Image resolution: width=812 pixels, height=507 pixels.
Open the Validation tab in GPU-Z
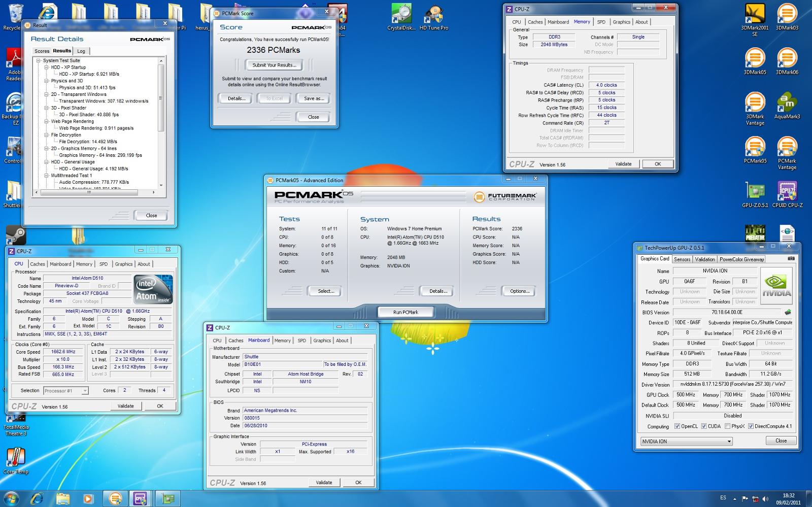tap(704, 259)
